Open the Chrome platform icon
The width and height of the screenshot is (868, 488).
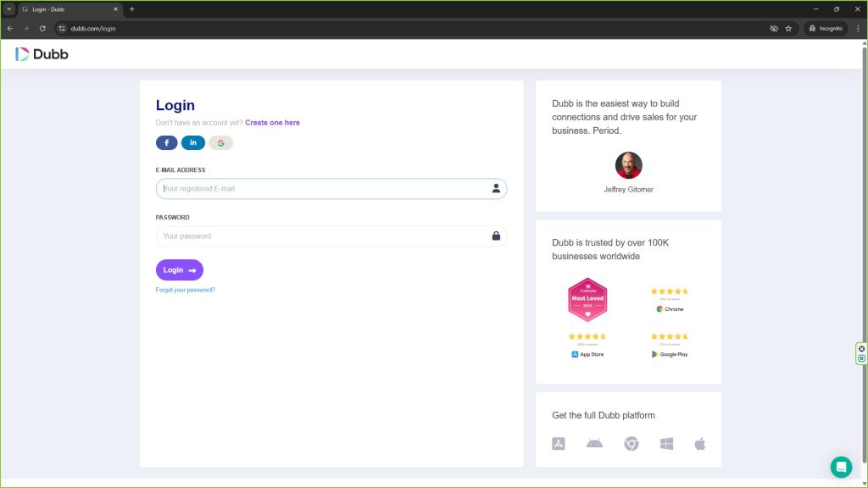(632, 444)
